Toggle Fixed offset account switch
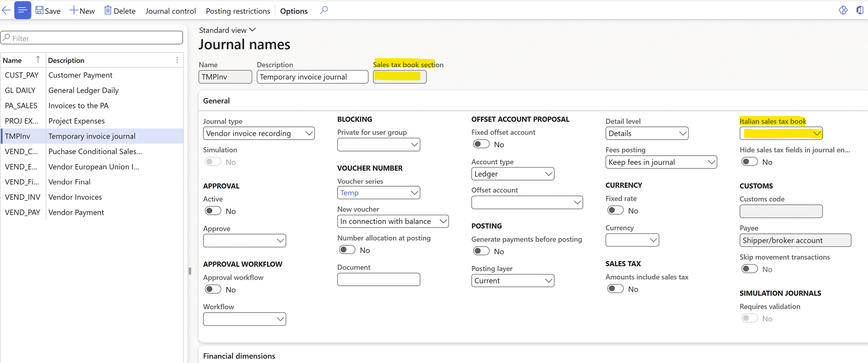Screen dimensions: 868x363 (482, 144)
